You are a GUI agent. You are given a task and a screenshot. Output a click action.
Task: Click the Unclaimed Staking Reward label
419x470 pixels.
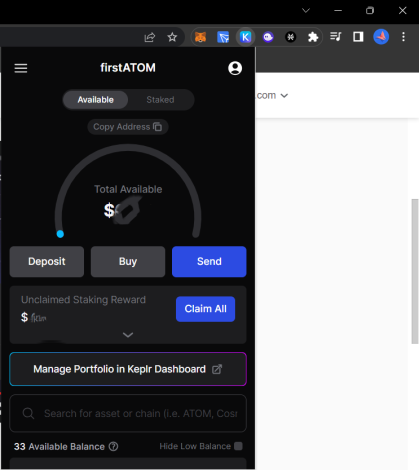pos(83,300)
